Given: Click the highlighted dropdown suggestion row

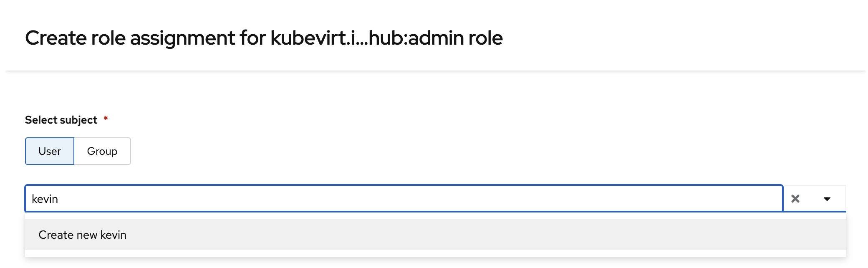Looking at the screenshot, I should pos(435,235).
